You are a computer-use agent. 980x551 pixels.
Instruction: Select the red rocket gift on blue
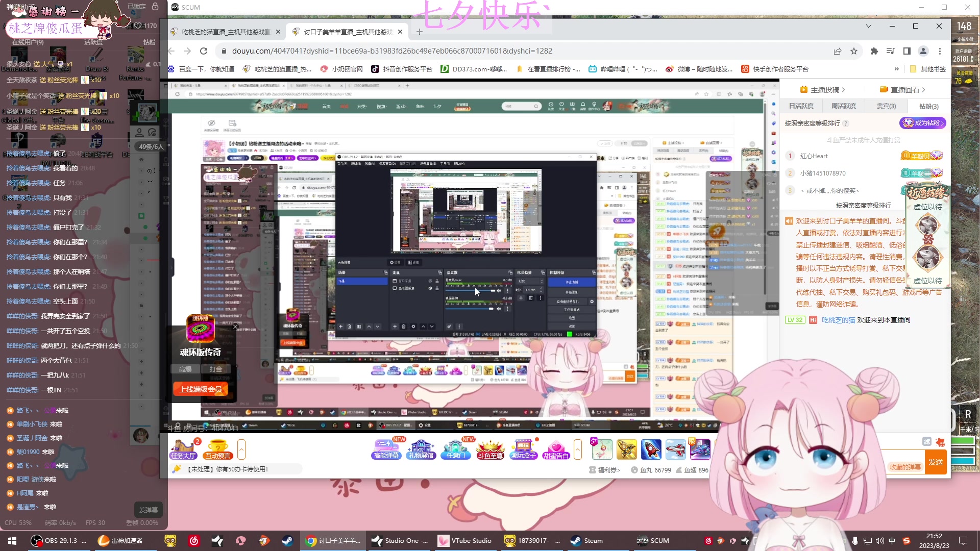[x=651, y=449]
